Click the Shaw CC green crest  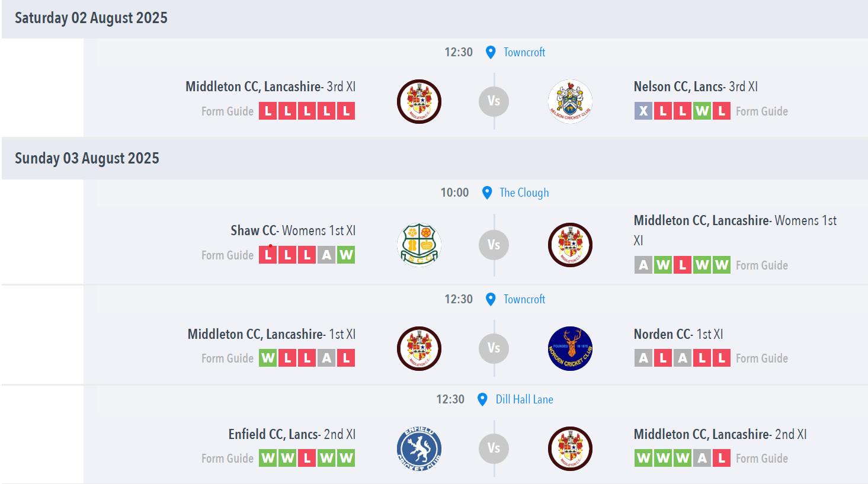(419, 245)
